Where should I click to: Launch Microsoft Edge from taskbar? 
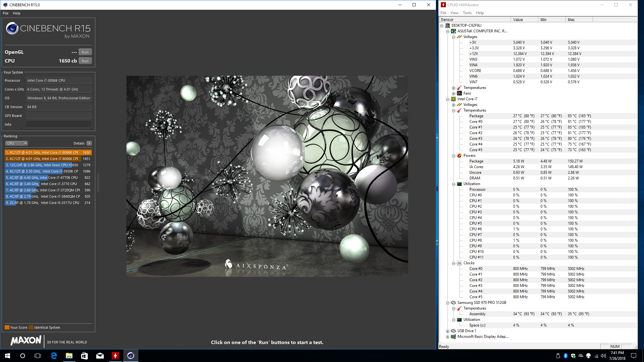click(54, 356)
